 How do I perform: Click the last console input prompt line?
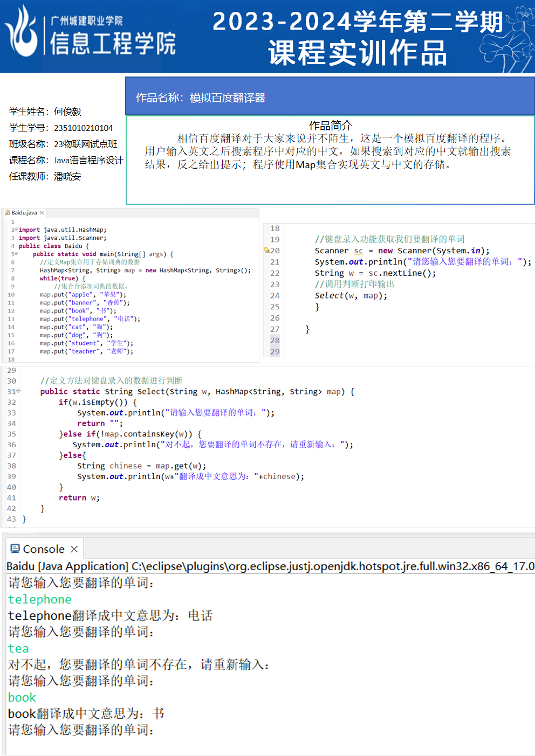click(x=81, y=730)
